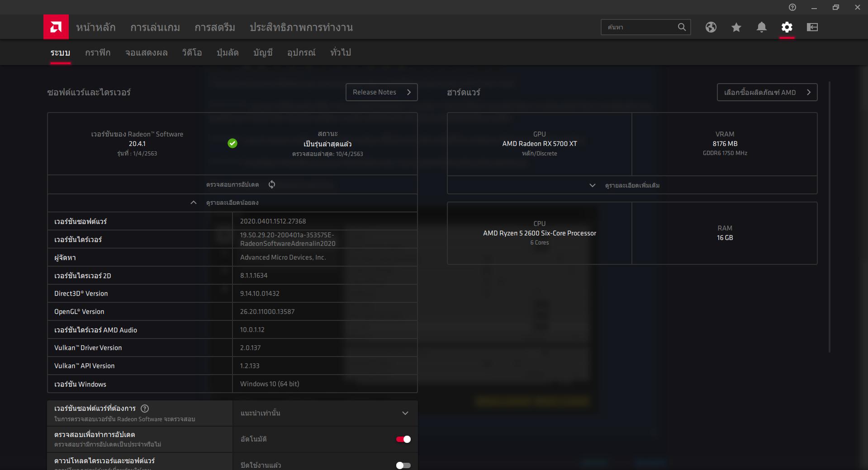Click Vulkan API Version value 1.2.133
Screen dimensions: 868x470
point(250,366)
